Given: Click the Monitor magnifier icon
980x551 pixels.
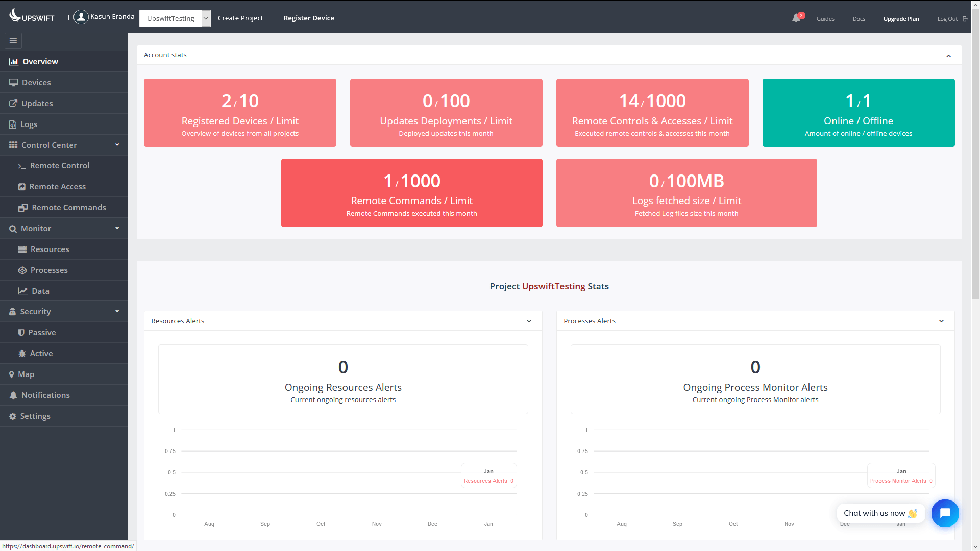Looking at the screenshot, I should pos(13,229).
